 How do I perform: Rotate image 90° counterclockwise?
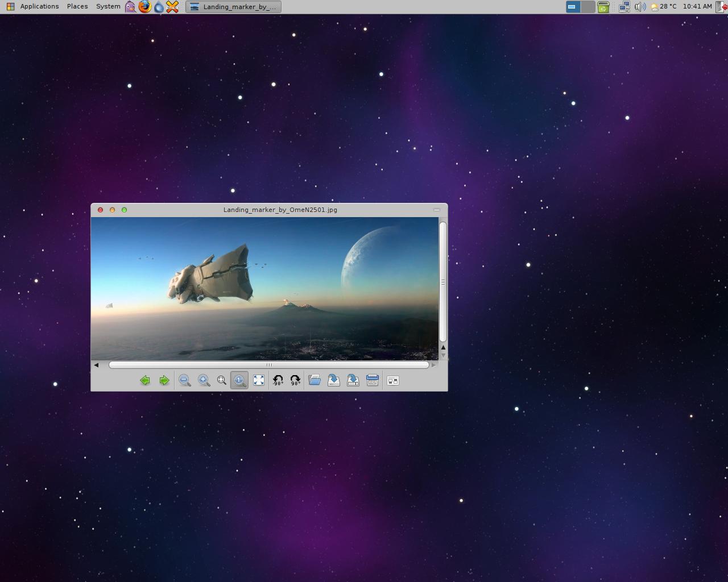(x=278, y=381)
